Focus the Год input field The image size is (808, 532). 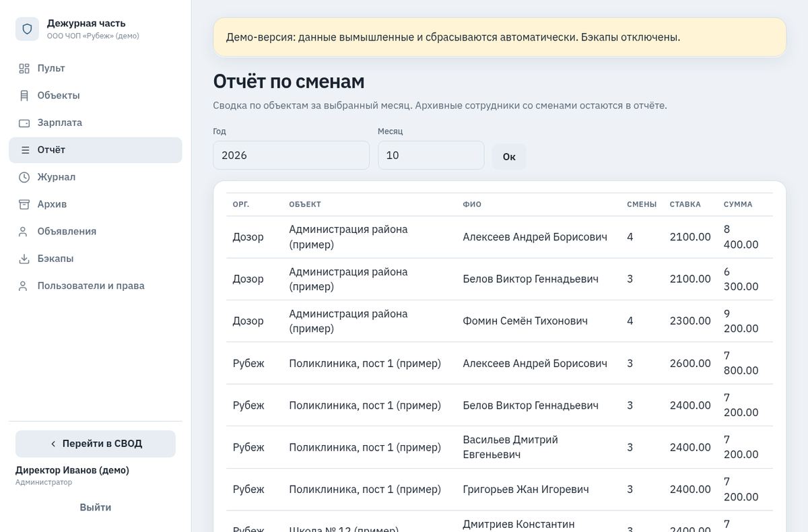tap(291, 156)
